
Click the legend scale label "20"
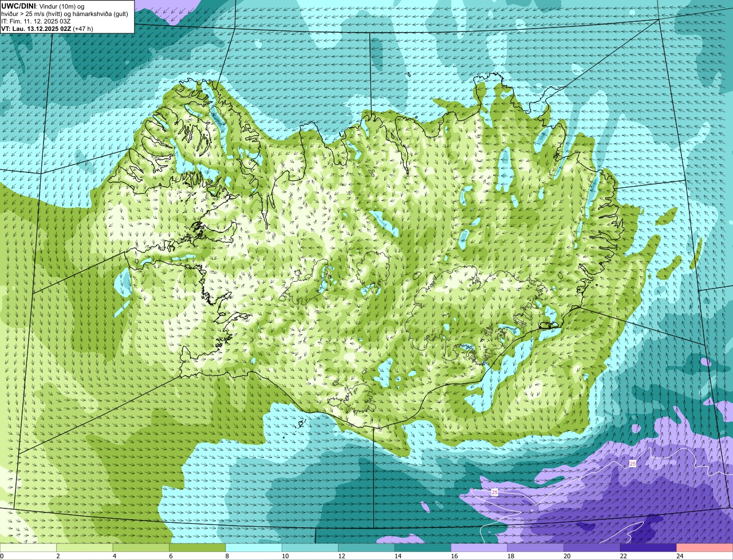pyautogui.click(x=566, y=555)
